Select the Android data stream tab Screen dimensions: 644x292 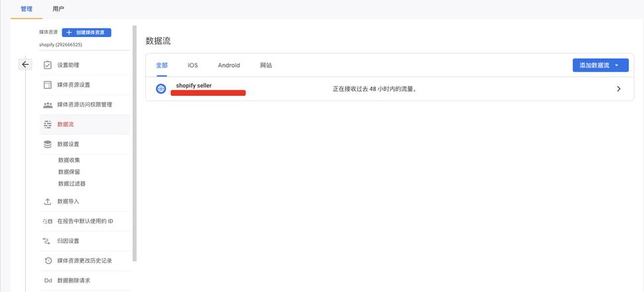tap(229, 65)
